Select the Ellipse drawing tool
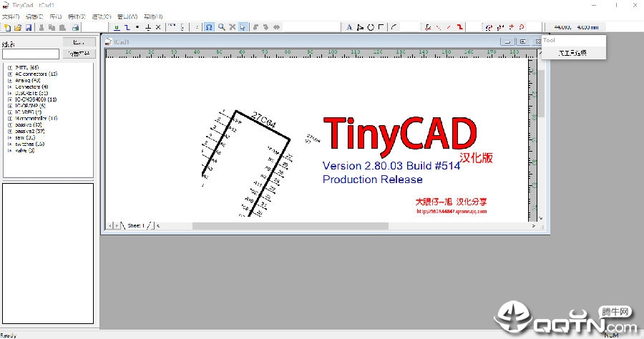The height and width of the screenshot is (339, 644). 371,27
